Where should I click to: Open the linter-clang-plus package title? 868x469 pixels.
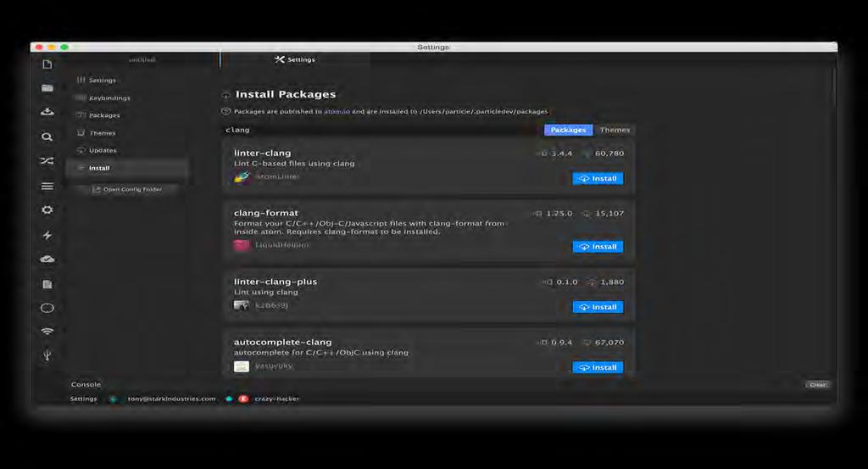pyautogui.click(x=275, y=282)
